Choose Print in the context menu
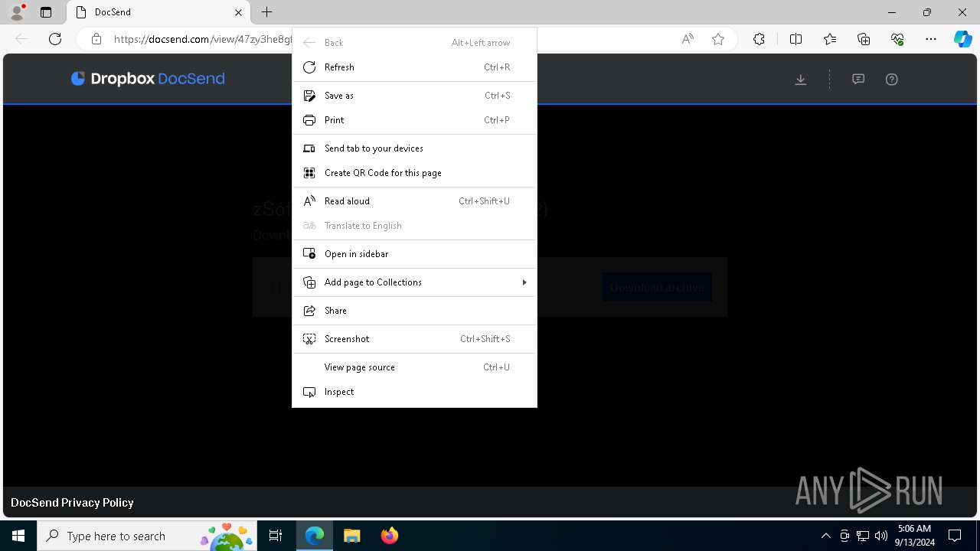This screenshot has width=980, height=551. [414, 120]
